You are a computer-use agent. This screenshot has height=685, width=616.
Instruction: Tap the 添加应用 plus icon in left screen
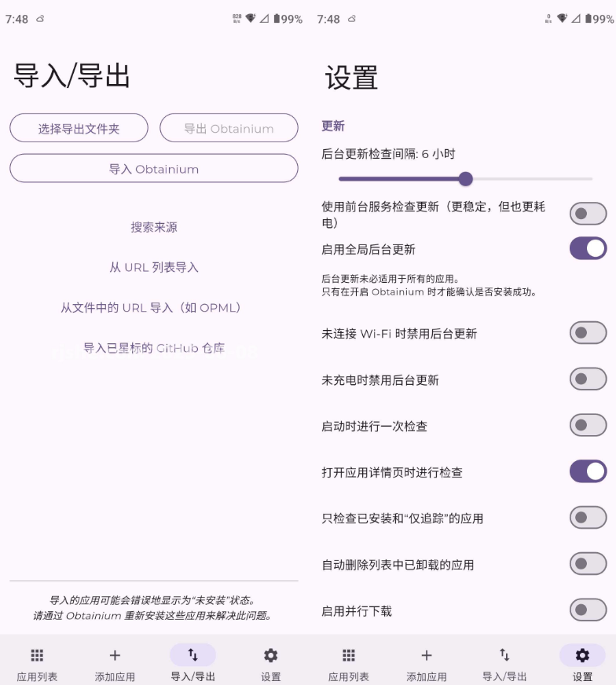[115, 655]
